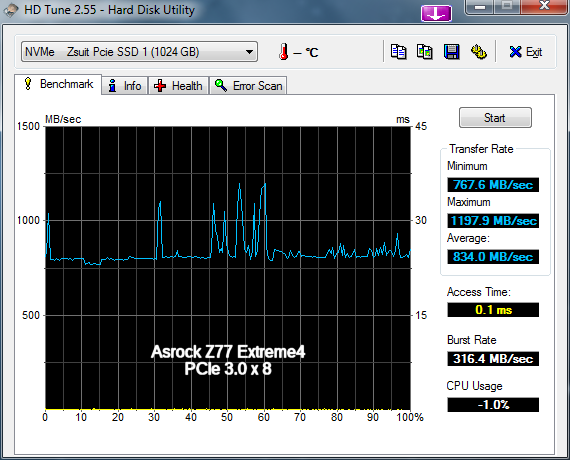The width and height of the screenshot is (570, 460).
Task: Click the thermometer temperature icon
Action: point(284,52)
